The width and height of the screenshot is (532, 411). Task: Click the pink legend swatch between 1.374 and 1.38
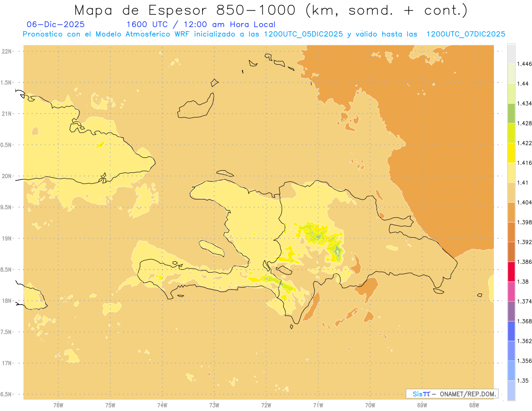[511, 291]
